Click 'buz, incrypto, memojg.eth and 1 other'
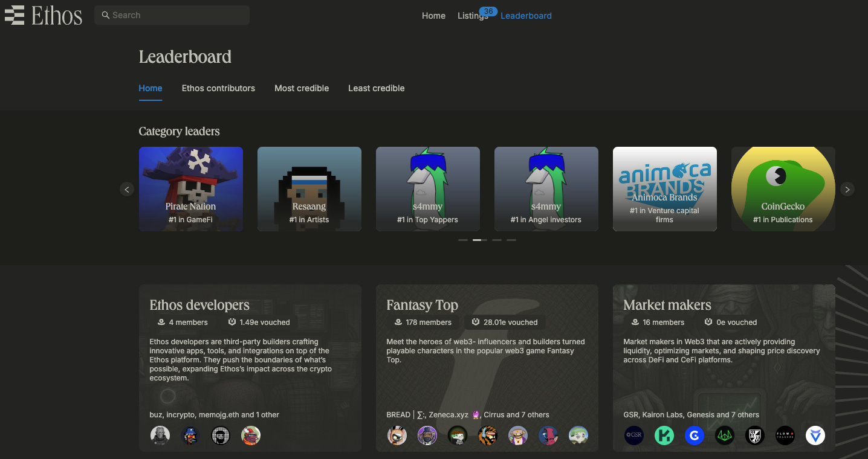Screen dimensions: 868x459 215,415
